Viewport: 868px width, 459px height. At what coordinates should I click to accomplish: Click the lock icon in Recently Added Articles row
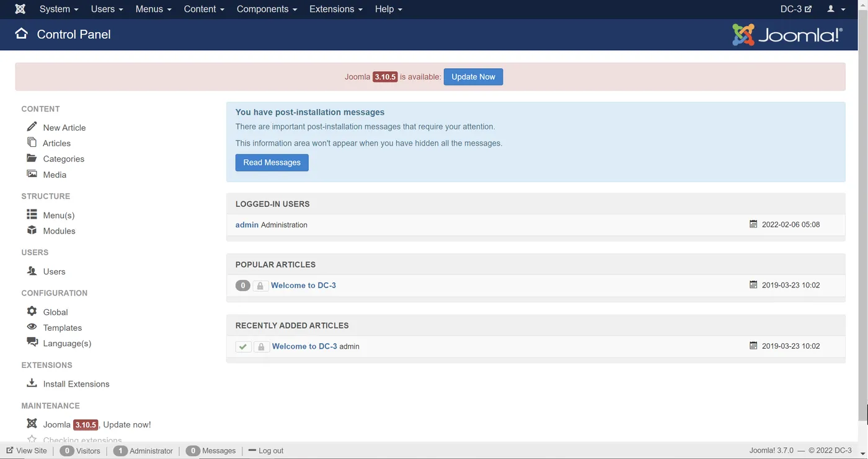(261, 346)
